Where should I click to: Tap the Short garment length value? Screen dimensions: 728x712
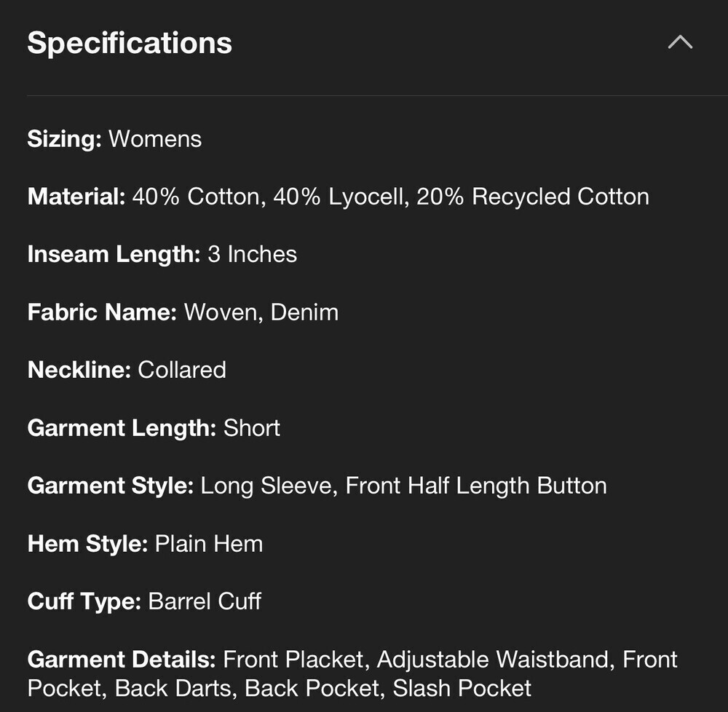[x=252, y=427]
